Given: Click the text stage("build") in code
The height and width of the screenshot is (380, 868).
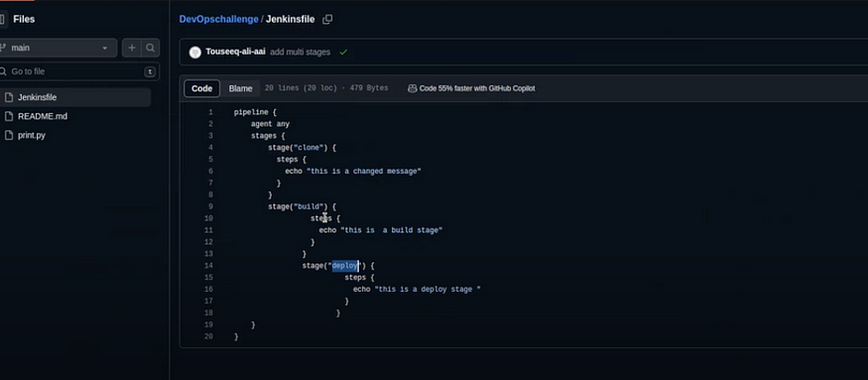Looking at the screenshot, I should [298, 206].
